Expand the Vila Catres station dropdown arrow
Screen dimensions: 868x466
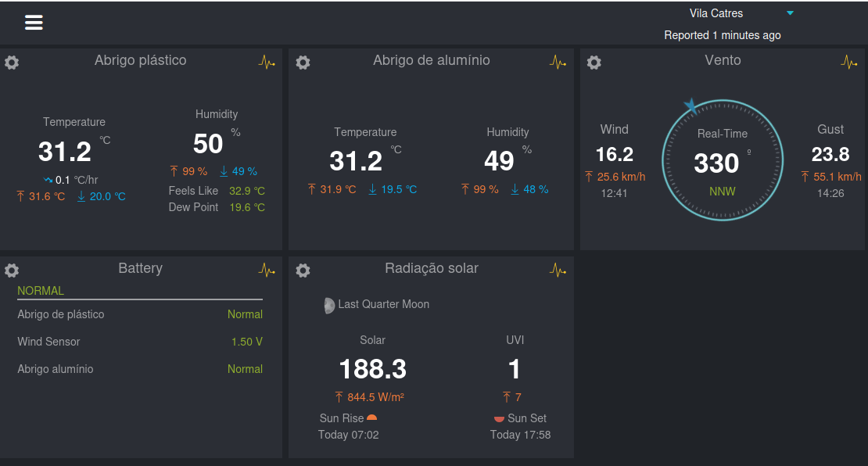(x=790, y=13)
